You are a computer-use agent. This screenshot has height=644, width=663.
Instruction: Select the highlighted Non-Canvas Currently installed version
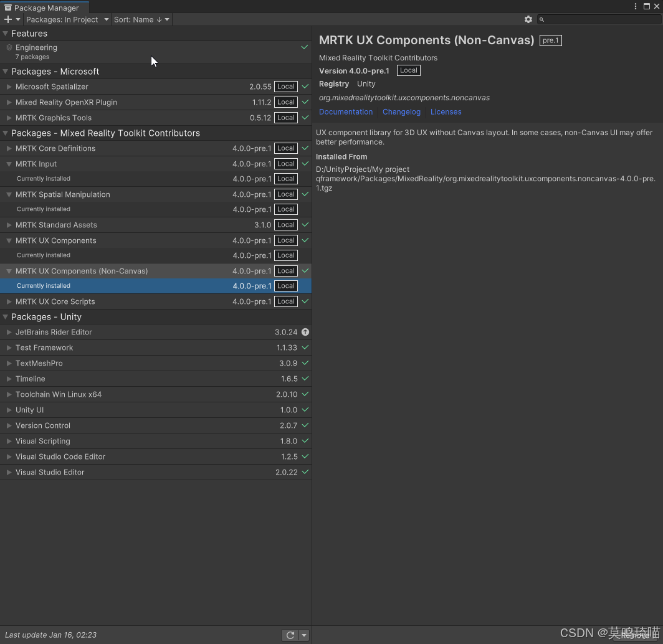pyautogui.click(x=156, y=286)
